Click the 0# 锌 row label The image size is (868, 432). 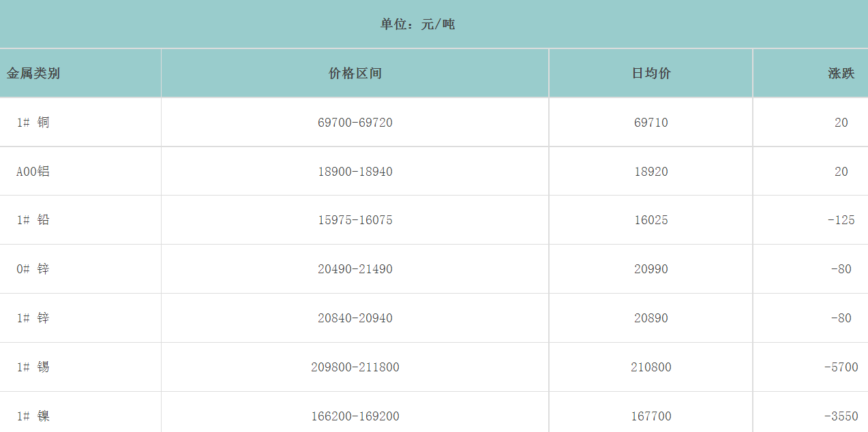click(33, 269)
